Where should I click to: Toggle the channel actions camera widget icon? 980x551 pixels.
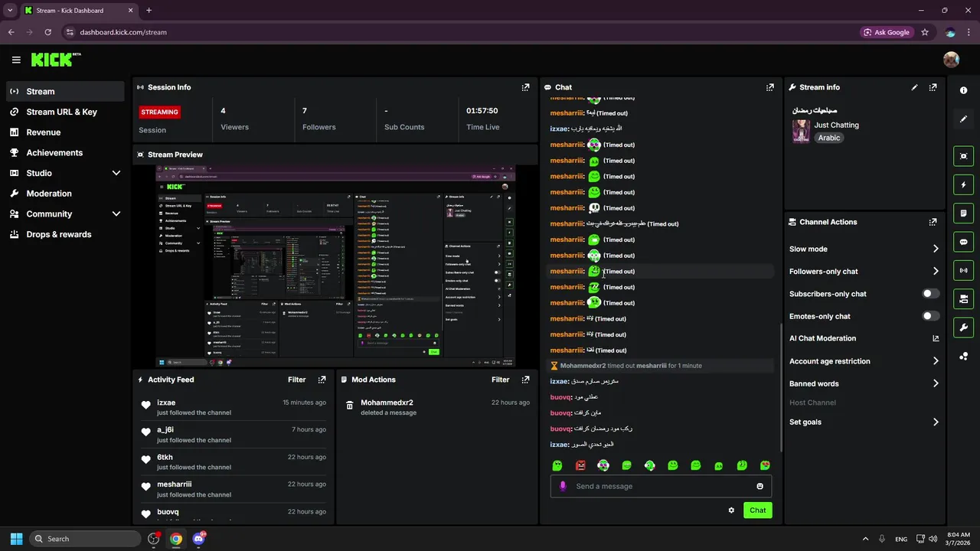click(x=963, y=298)
